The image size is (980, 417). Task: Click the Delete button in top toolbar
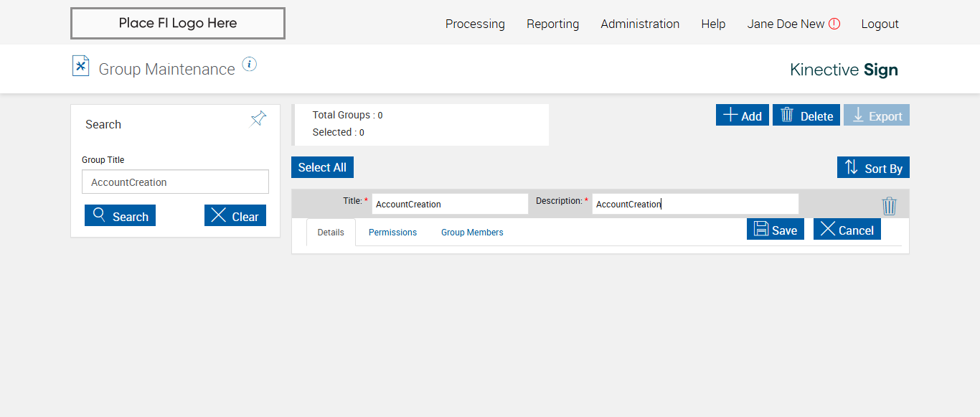(806, 116)
